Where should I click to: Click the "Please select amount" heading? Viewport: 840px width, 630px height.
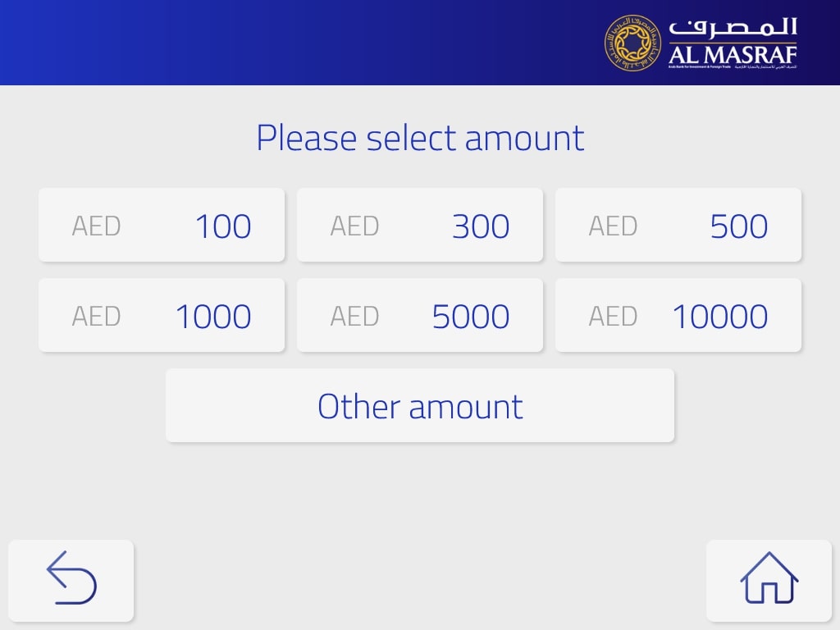(420, 138)
